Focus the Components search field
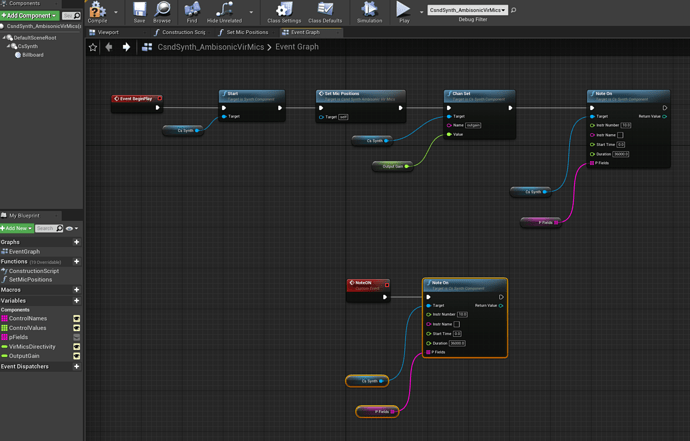 [71, 15]
